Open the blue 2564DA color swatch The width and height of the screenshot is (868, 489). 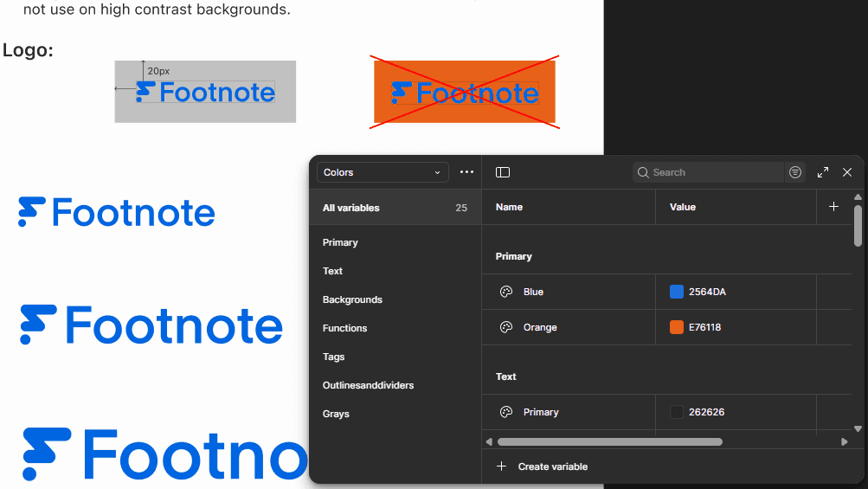[x=677, y=292]
